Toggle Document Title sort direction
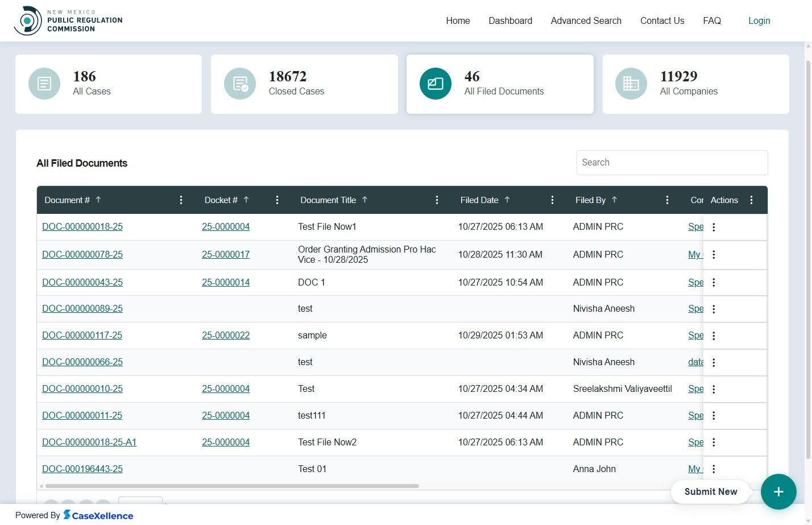This screenshot has height=525, width=812. tap(365, 200)
